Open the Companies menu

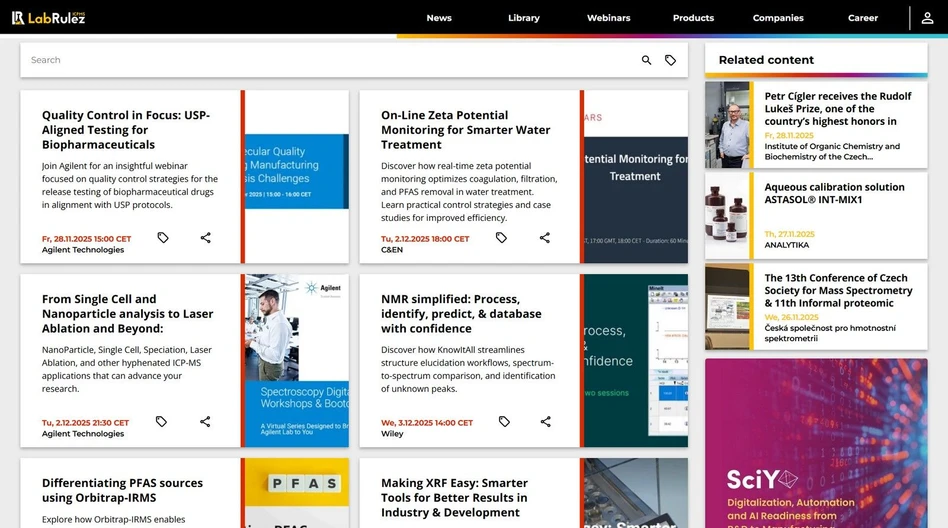(x=778, y=18)
